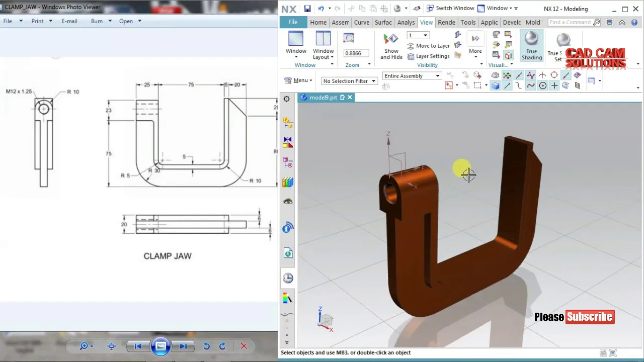The image size is (644, 362).
Task: Open the Switch Window command
Action: 450,9
